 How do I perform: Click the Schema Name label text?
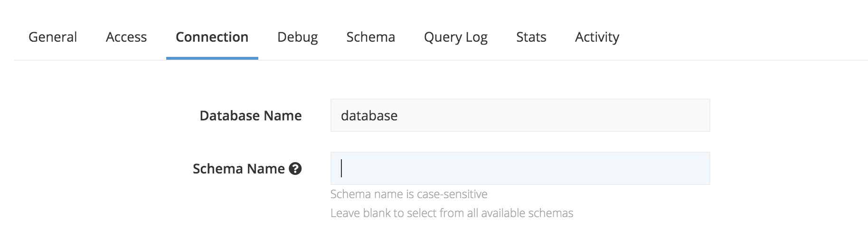tap(239, 169)
